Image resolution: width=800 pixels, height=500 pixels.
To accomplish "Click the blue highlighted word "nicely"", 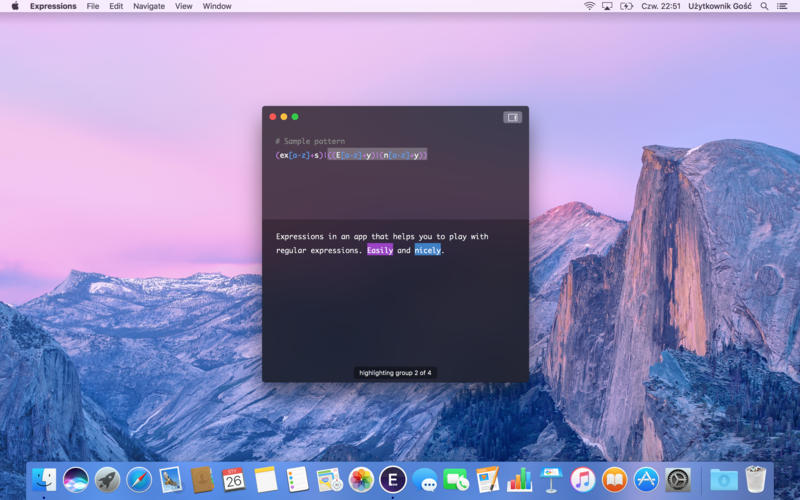I will click(x=427, y=250).
